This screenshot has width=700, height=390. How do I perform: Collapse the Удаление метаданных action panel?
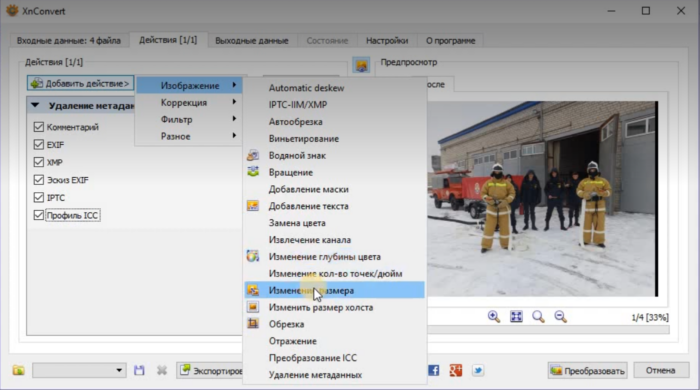[35, 106]
